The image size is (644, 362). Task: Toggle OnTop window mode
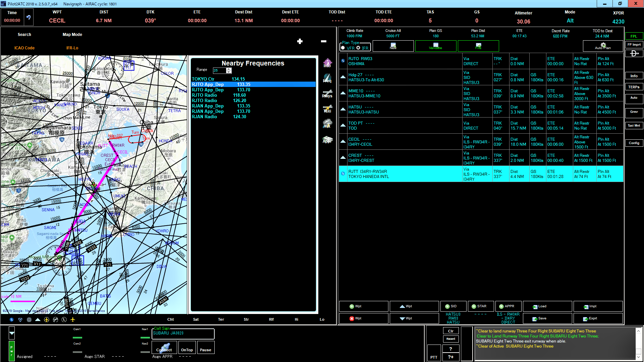pos(187,347)
